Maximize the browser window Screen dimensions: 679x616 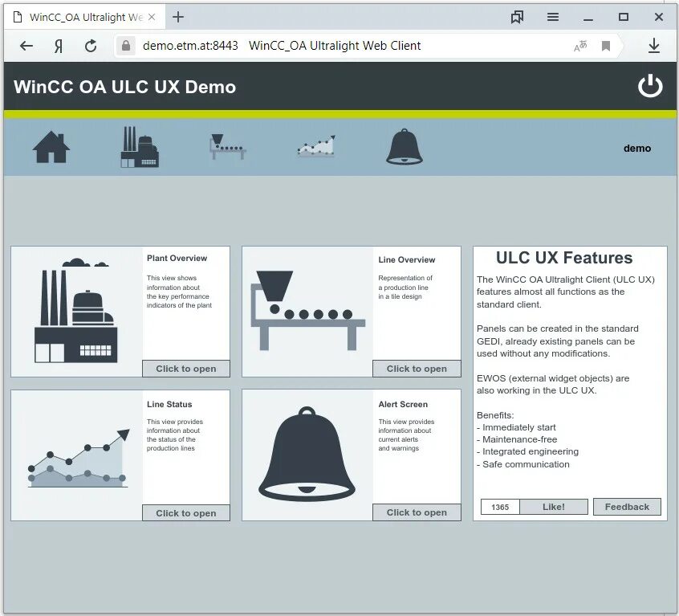click(x=624, y=17)
